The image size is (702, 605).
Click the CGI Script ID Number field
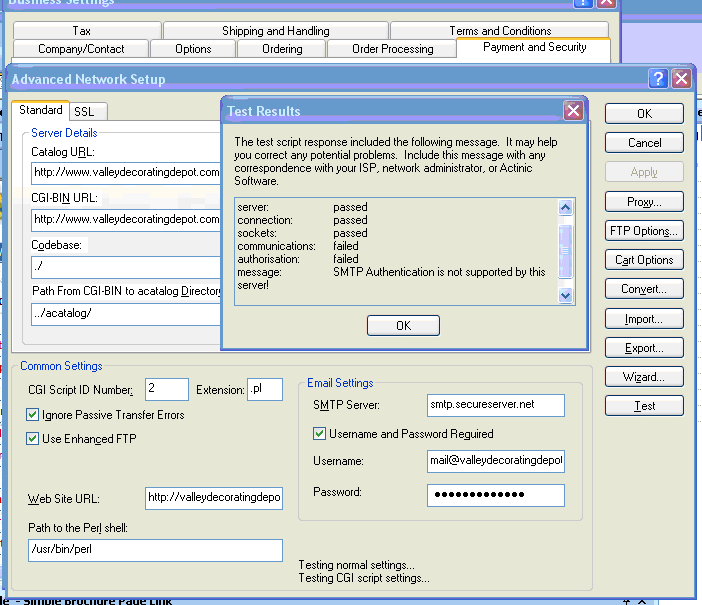[x=166, y=389]
